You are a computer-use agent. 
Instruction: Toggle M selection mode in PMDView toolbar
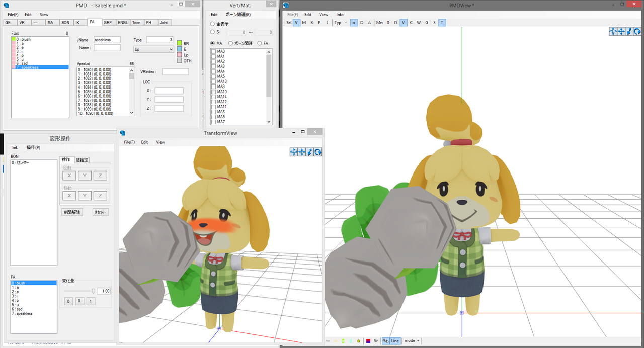(304, 23)
